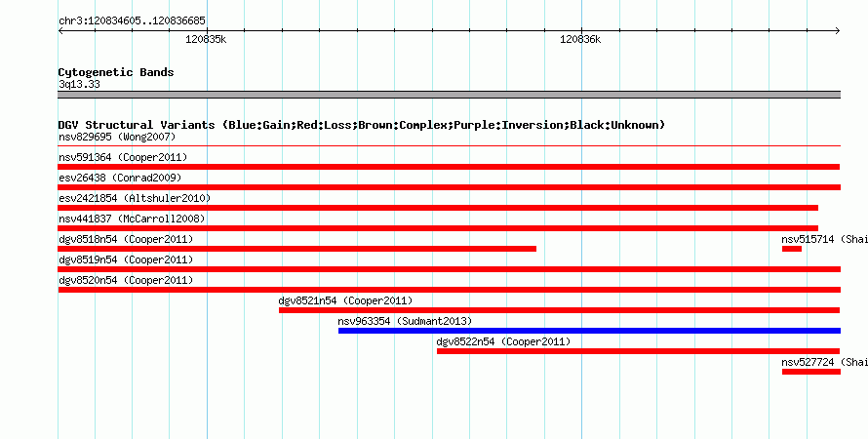Select the thin red nsv829695 variant line

[x=449, y=146]
